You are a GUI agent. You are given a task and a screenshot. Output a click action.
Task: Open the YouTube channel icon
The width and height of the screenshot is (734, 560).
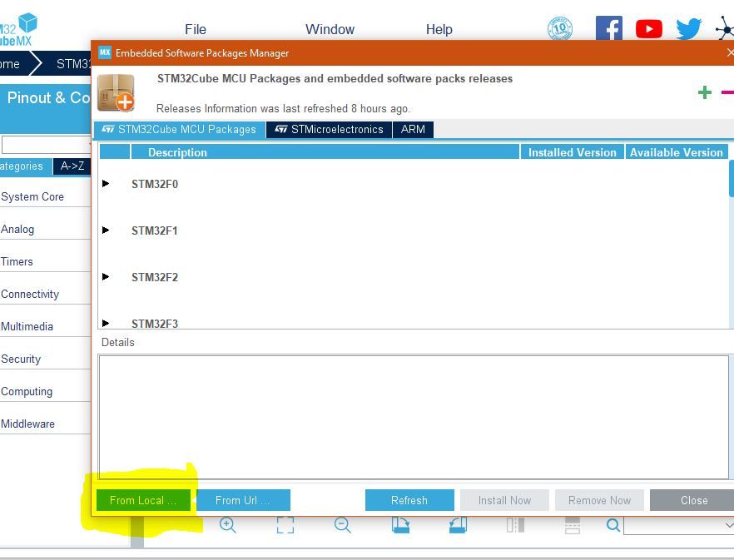[x=649, y=29]
